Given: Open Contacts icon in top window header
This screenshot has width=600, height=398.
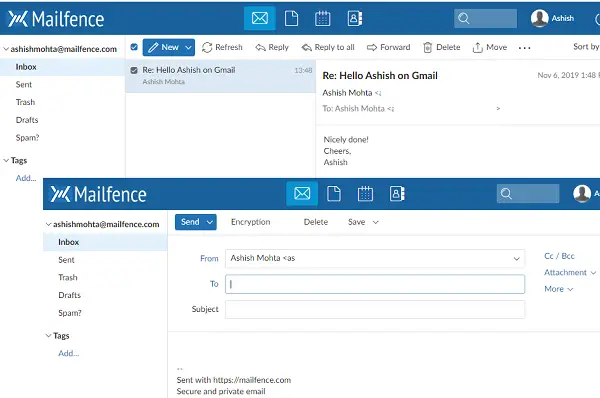Looking at the screenshot, I should [x=354, y=18].
